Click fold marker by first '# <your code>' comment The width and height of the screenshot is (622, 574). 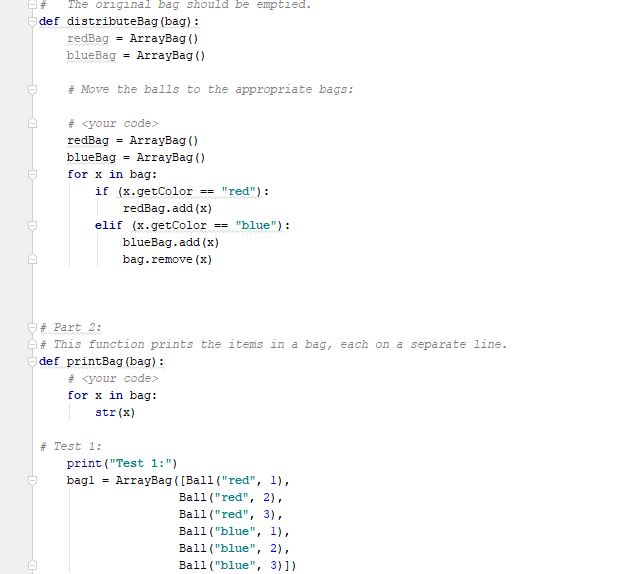coord(32,123)
